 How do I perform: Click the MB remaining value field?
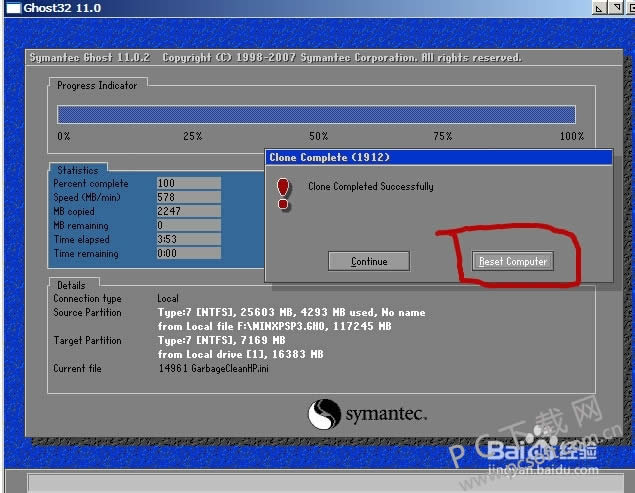click(x=188, y=225)
